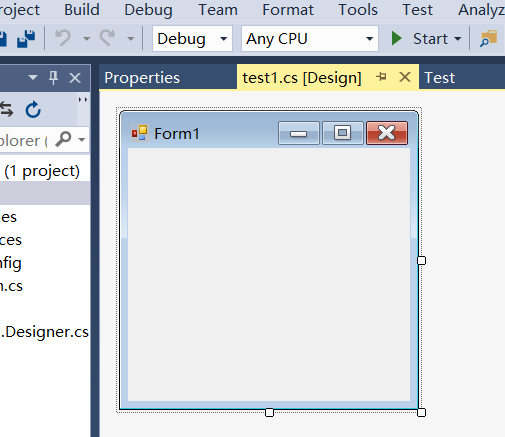Click the bottom-right corner form sizing handle

(x=421, y=412)
